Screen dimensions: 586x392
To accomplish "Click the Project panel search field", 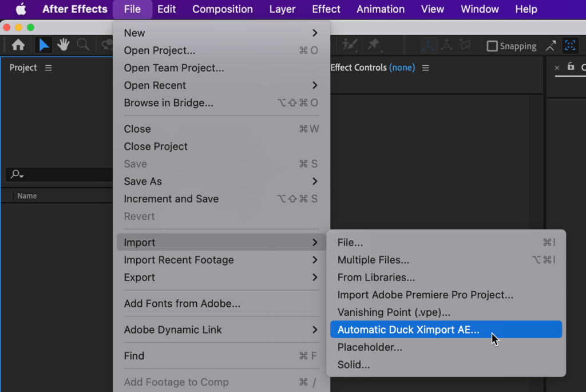I will tap(57, 174).
